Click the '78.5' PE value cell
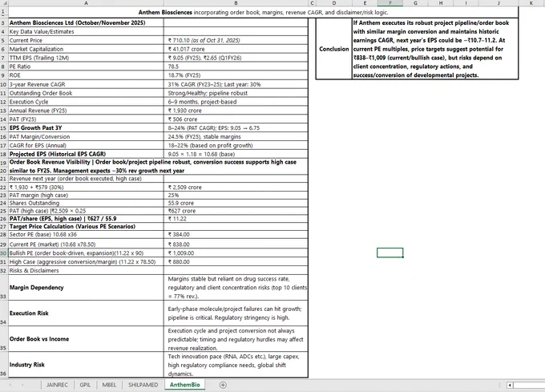Viewport: 545px width, 392px height. click(236, 67)
